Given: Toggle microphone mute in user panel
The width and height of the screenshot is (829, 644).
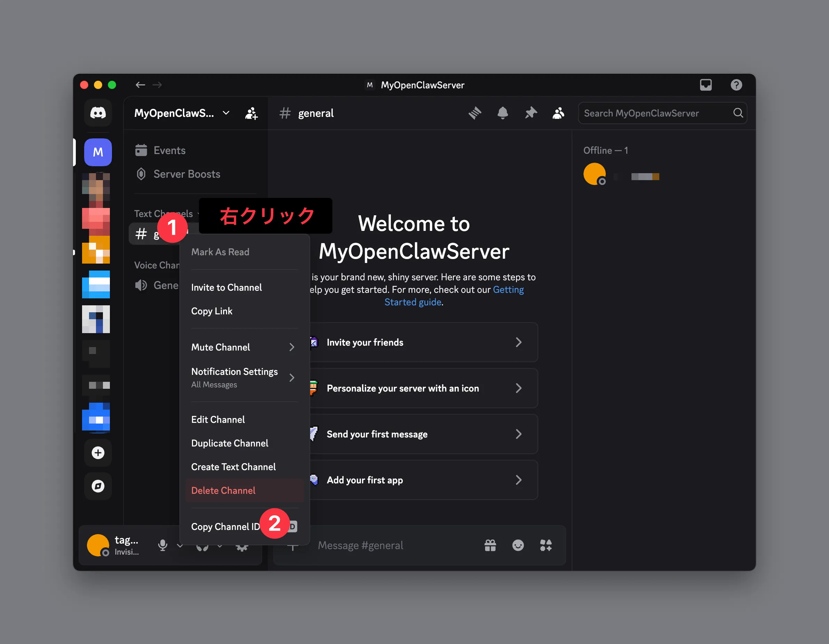Looking at the screenshot, I should (x=162, y=545).
